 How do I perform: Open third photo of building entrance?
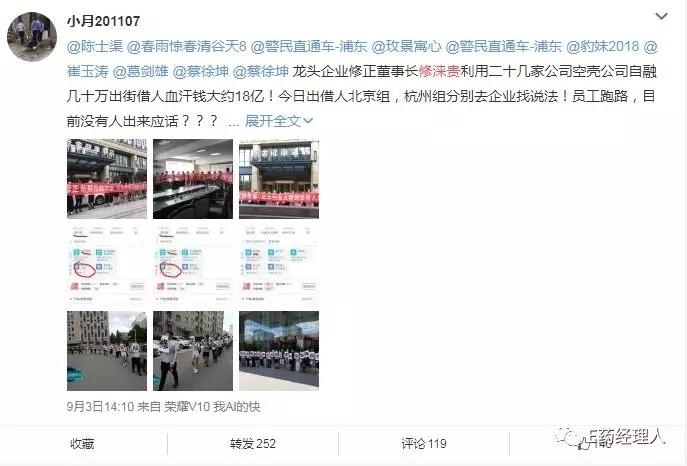tap(279, 179)
